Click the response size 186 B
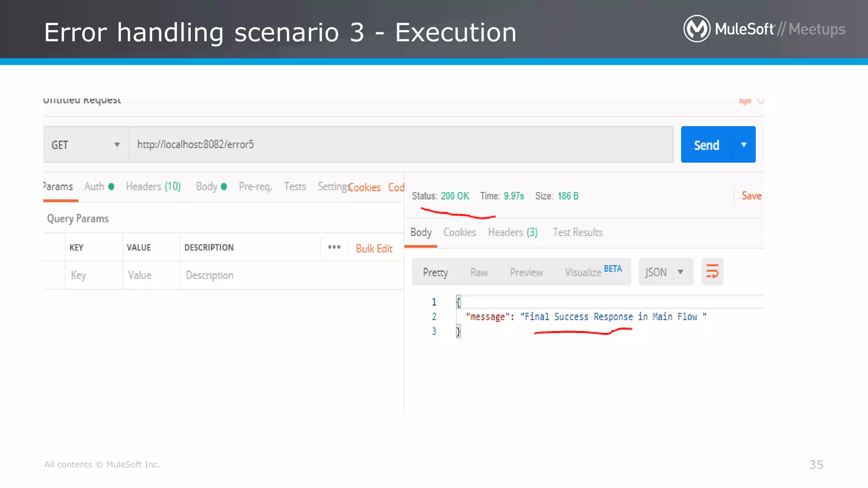 pyautogui.click(x=568, y=196)
